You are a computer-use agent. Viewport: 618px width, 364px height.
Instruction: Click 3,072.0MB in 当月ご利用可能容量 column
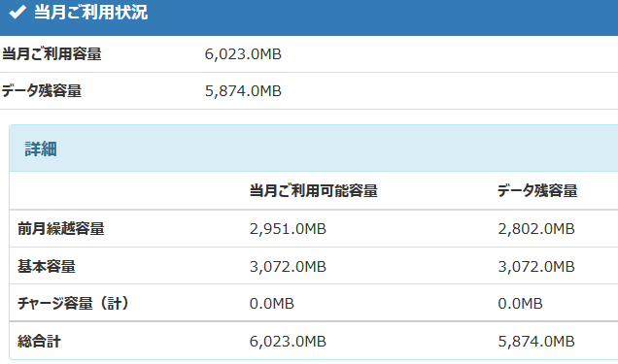(x=288, y=266)
